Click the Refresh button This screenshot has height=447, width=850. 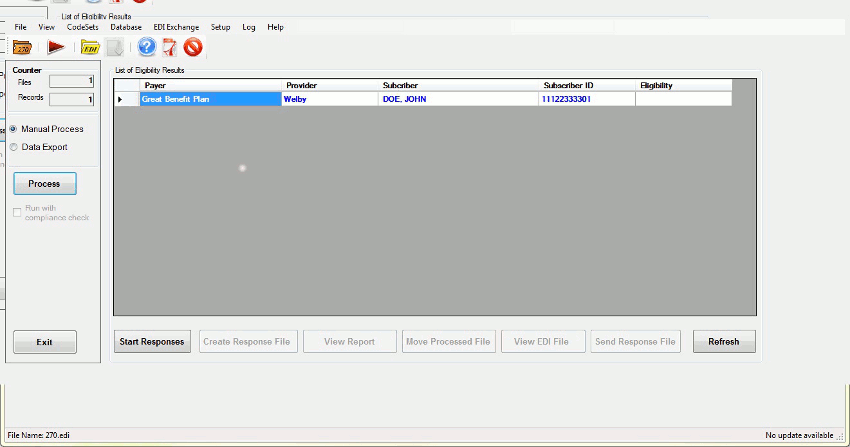[x=723, y=342]
